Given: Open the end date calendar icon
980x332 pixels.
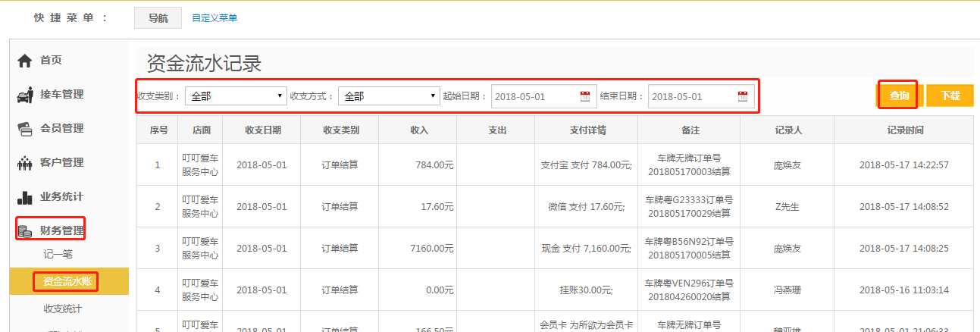Looking at the screenshot, I should pos(742,96).
